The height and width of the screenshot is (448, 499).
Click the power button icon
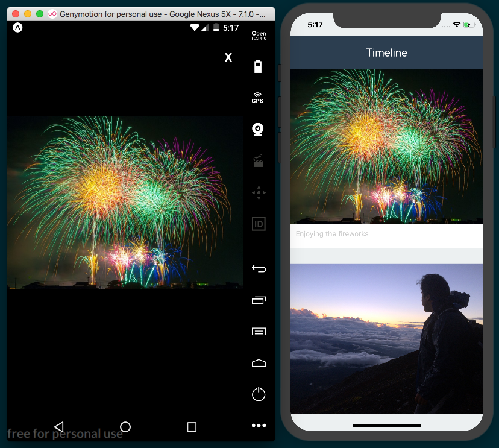[x=258, y=394]
